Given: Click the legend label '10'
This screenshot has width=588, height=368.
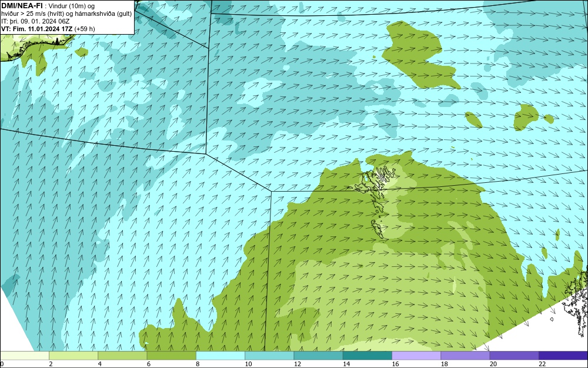Looking at the screenshot, I should tap(248, 364).
